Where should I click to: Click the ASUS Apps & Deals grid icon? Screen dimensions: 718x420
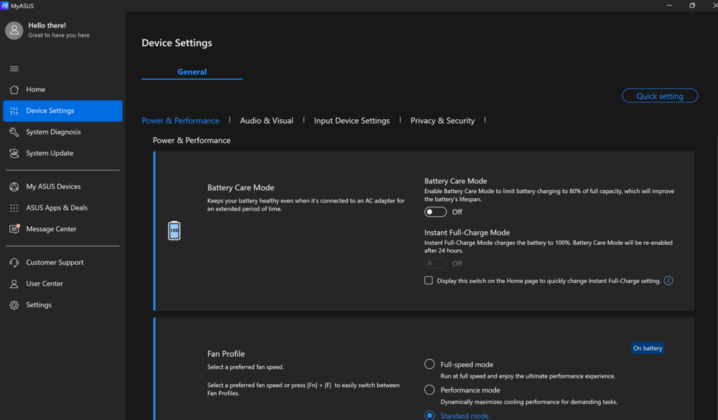point(14,208)
